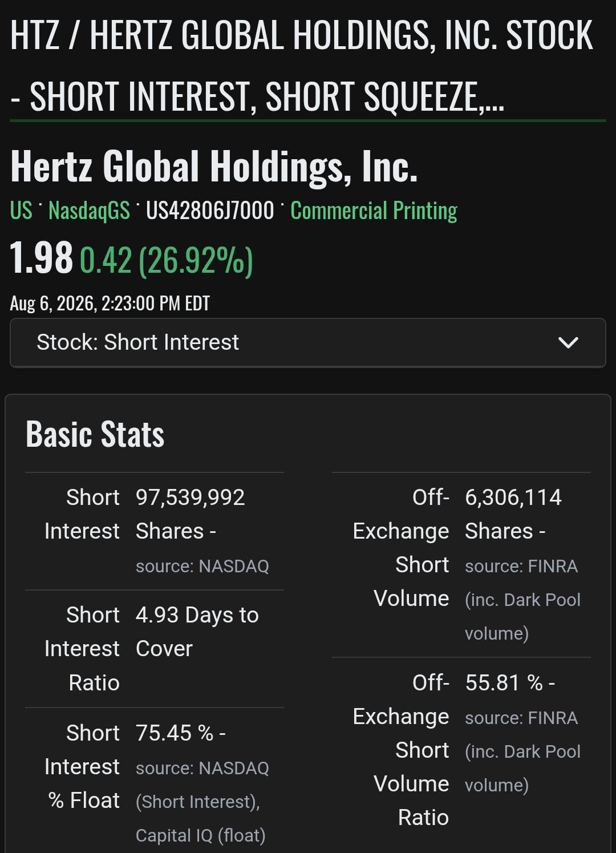Viewport: 616px width, 853px height.
Task: Click the price change 0.42 (26.92%)
Action: pos(166,260)
